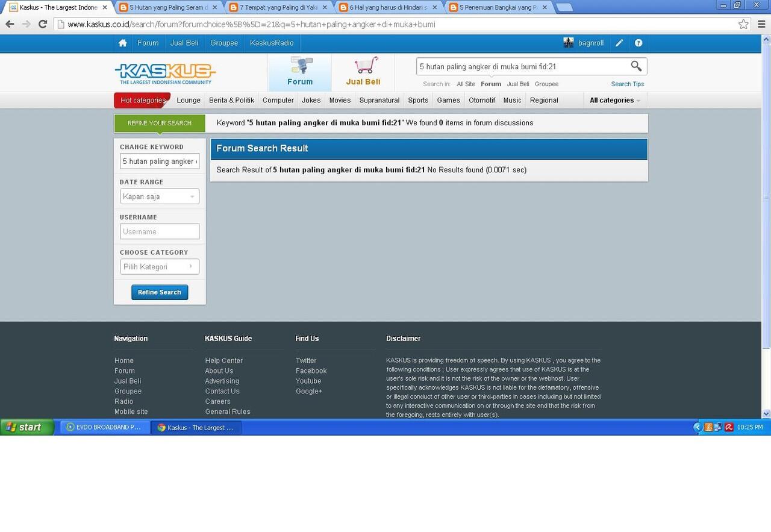Click the search magnifier icon
The image size is (771, 532).
[x=636, y=66]
